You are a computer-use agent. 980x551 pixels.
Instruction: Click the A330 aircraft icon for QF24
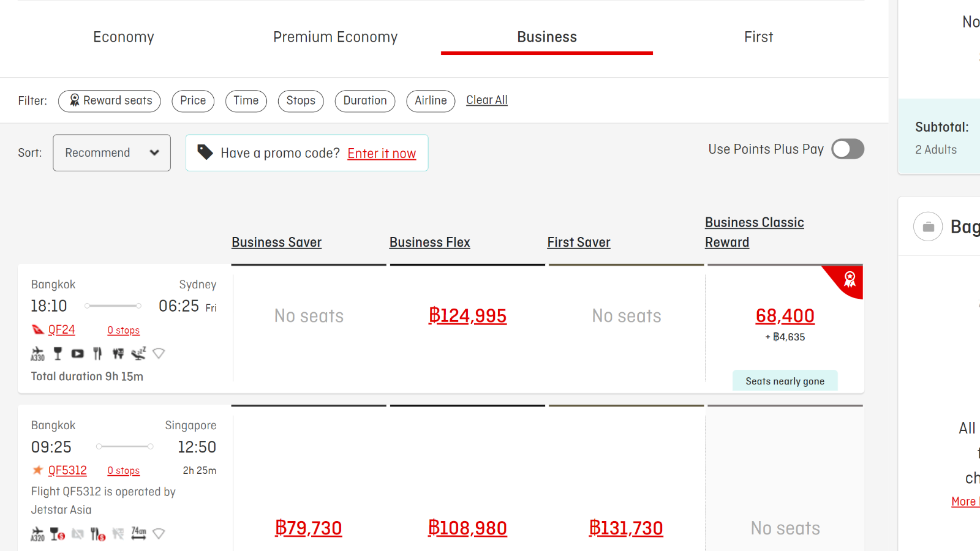(37, 354)
